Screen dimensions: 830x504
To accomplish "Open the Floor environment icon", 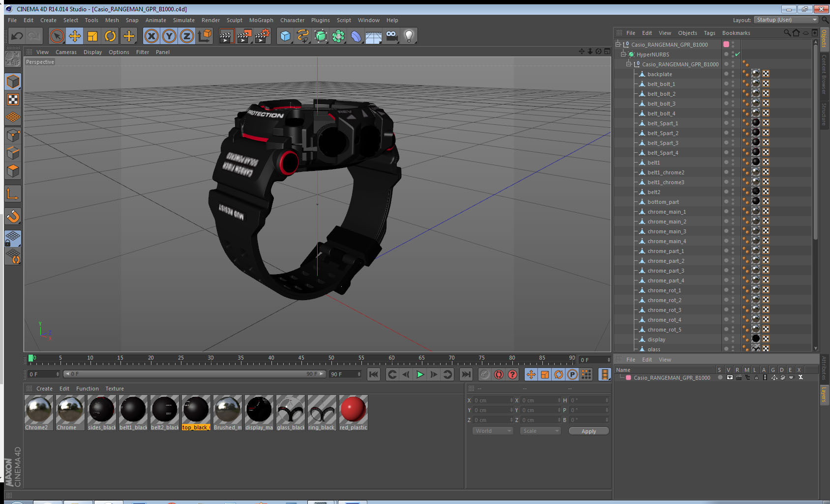I will [x=374, y=36].
